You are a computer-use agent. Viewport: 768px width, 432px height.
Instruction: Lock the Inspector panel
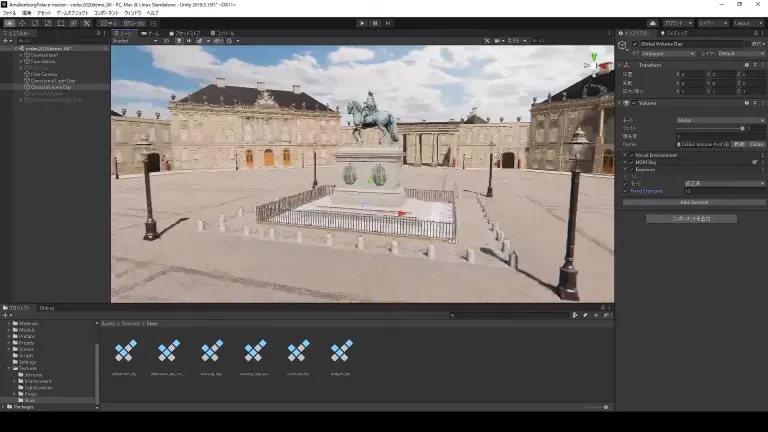pyautogui.click(x=756, y=33)
